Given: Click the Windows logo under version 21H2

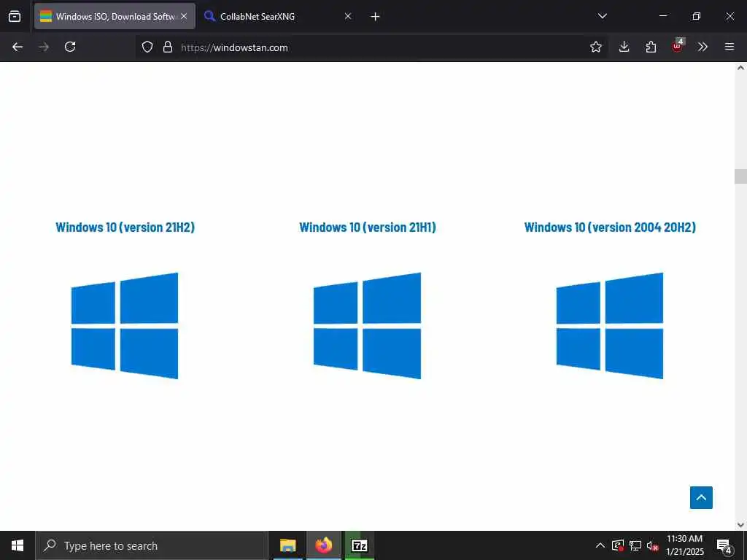Looking at the screenshot, I should 125,326.
